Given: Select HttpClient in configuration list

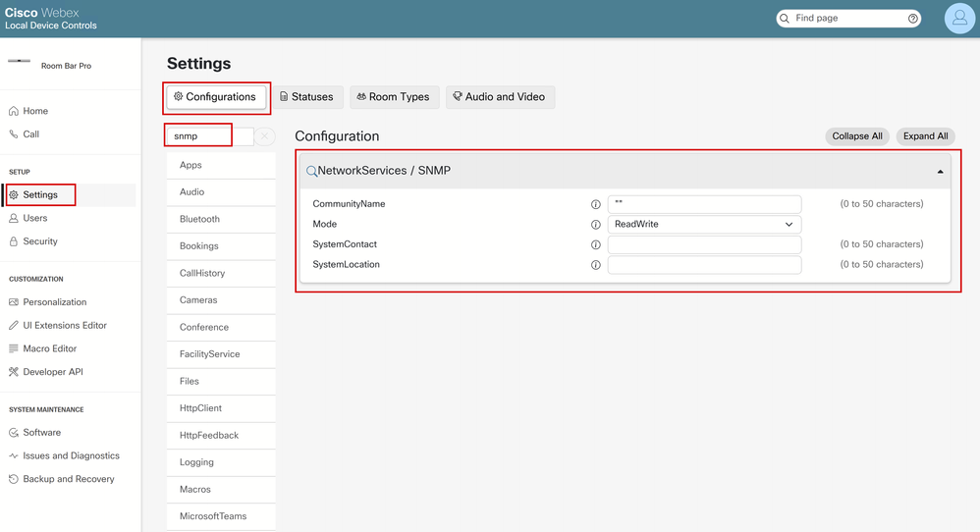Looking at the screenshot, I should (x=221, y=408).
